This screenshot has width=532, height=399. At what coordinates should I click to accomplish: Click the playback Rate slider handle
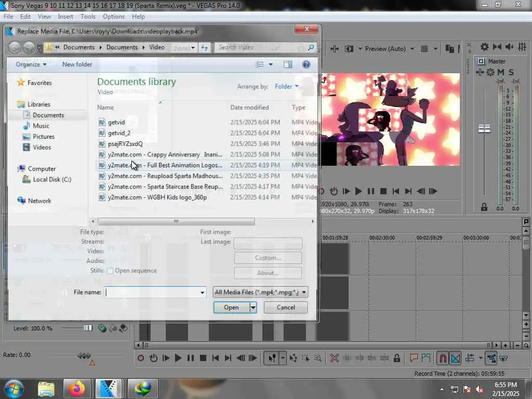pos(84,356)
